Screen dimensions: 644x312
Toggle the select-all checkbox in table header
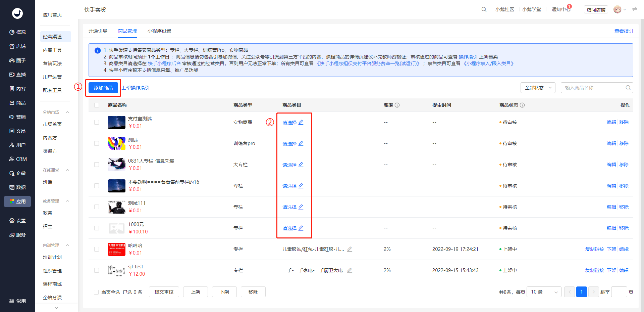[97, 105]
